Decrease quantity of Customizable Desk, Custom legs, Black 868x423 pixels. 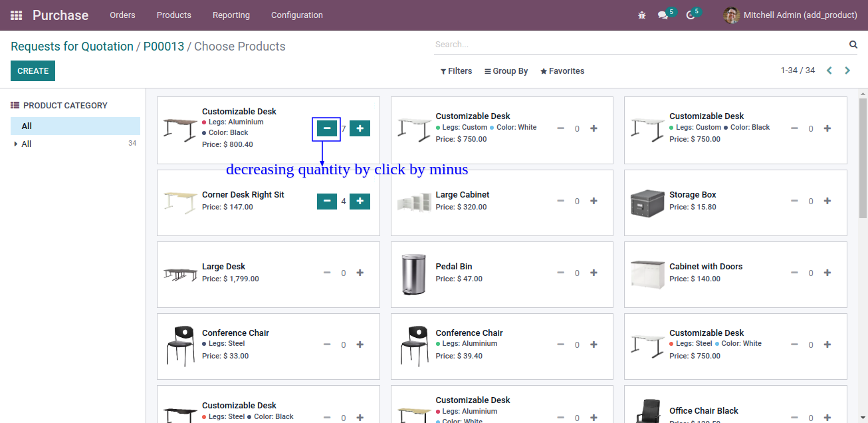pos(794,129)
